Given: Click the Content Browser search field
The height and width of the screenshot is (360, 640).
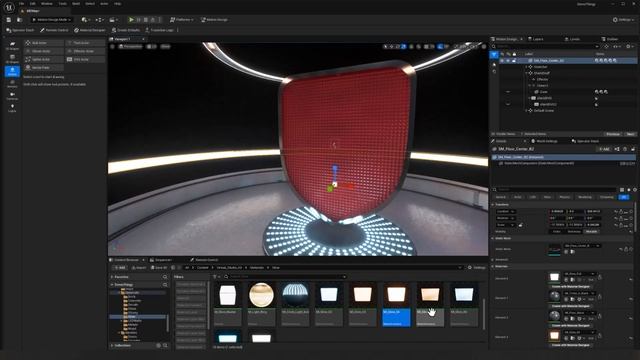Looking at the screenshot, I should click(x=286, y=277).
